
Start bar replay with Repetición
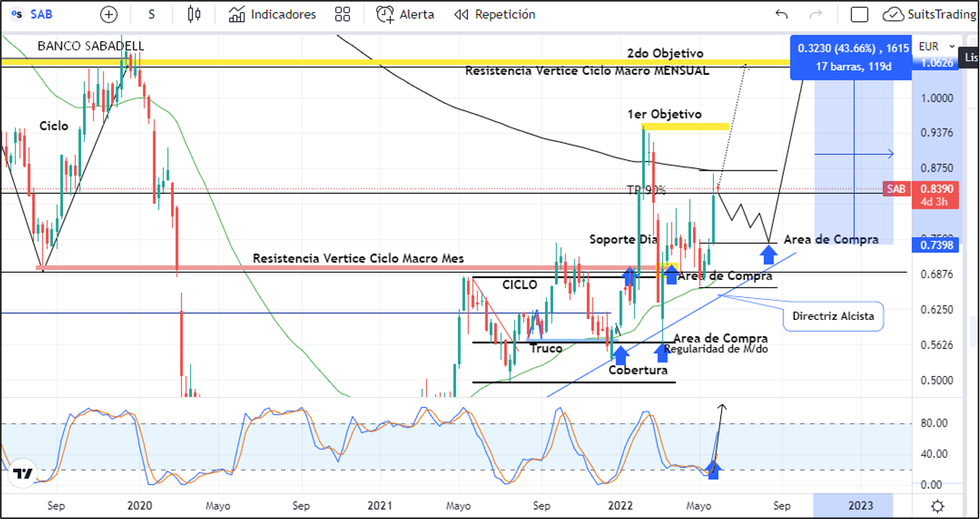[x=495, y=15]
